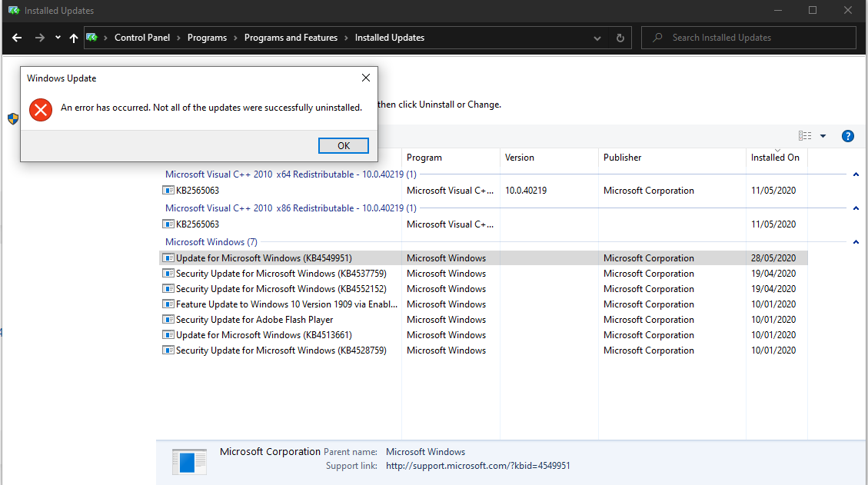Viewport: 868px width, 485px height.
Task: Click the details pane update thumbnail
Action: coord(189,462)
